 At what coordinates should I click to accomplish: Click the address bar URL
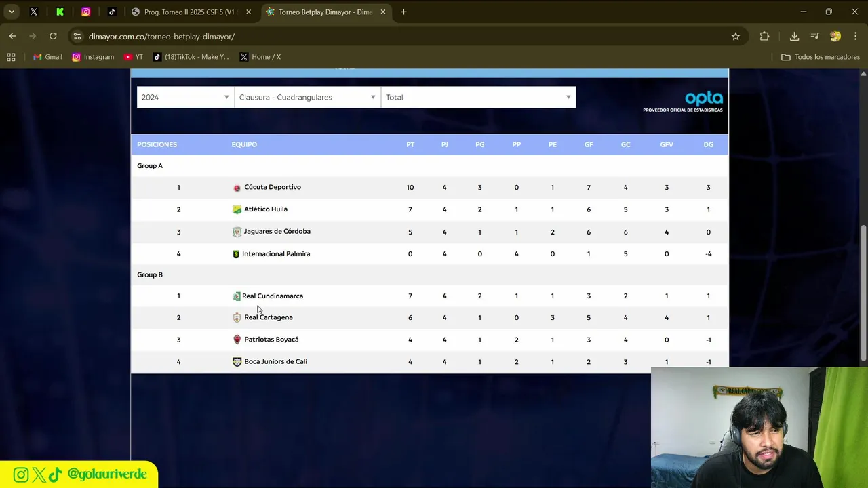click(x=161, y=37)
